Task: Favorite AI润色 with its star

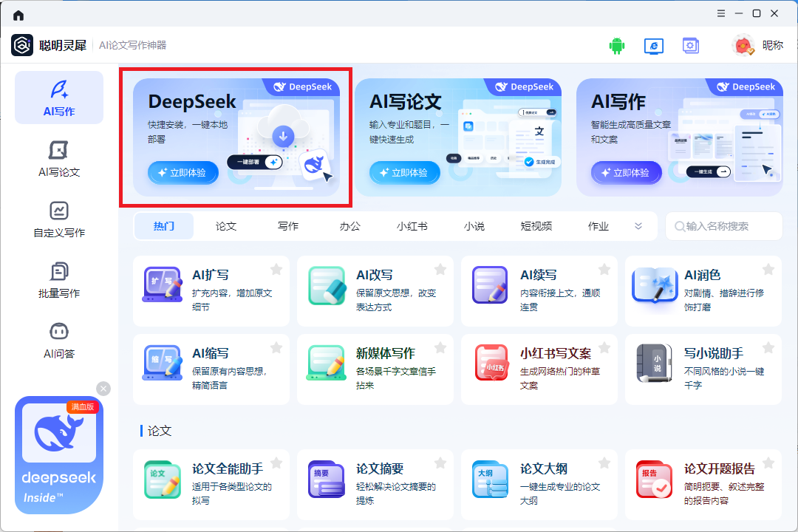Action: tap(768, 269)
